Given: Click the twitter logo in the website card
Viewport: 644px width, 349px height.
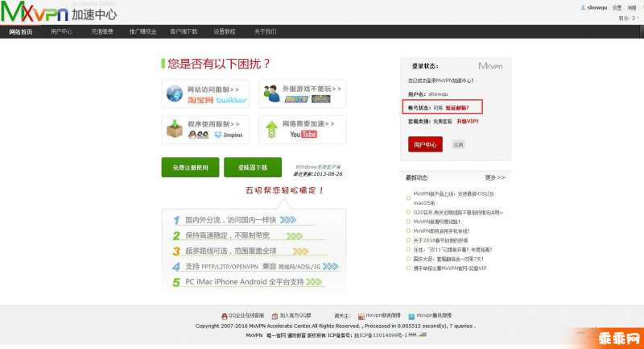Looking at the screenshot, I should coord(231,100).
